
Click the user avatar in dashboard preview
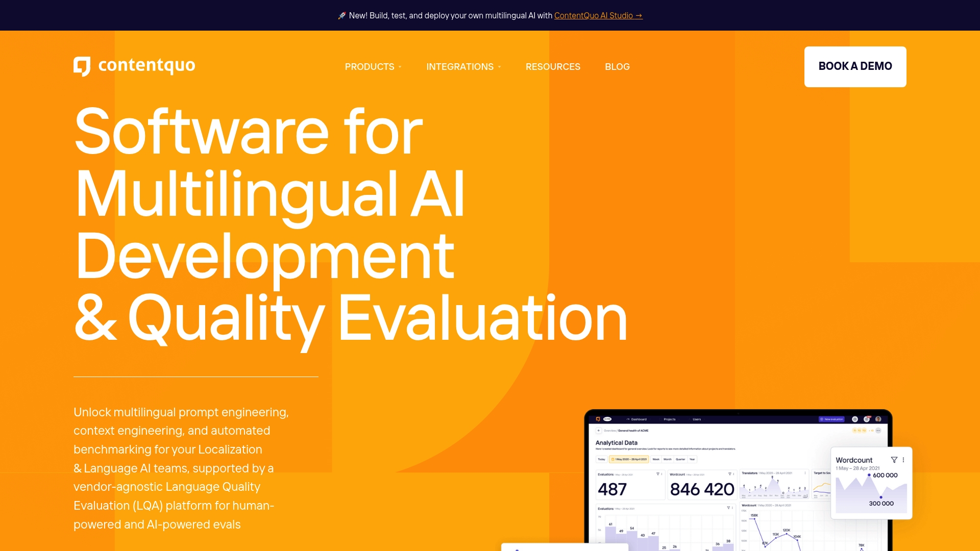(878, 419)
